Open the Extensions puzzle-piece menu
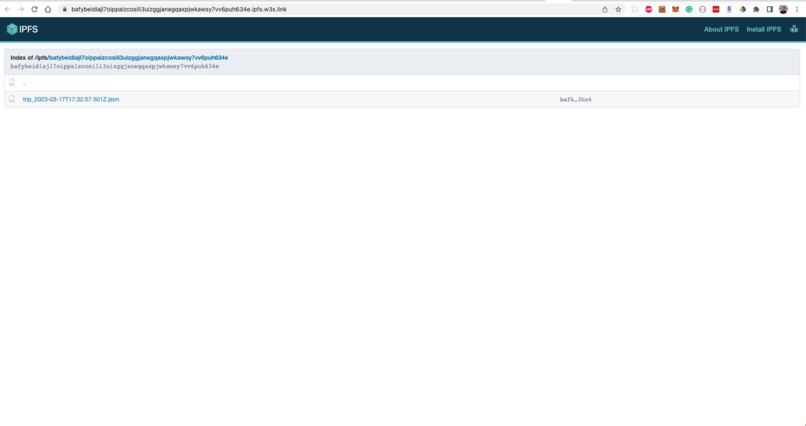The image size is (806, 426). point(756,9)
